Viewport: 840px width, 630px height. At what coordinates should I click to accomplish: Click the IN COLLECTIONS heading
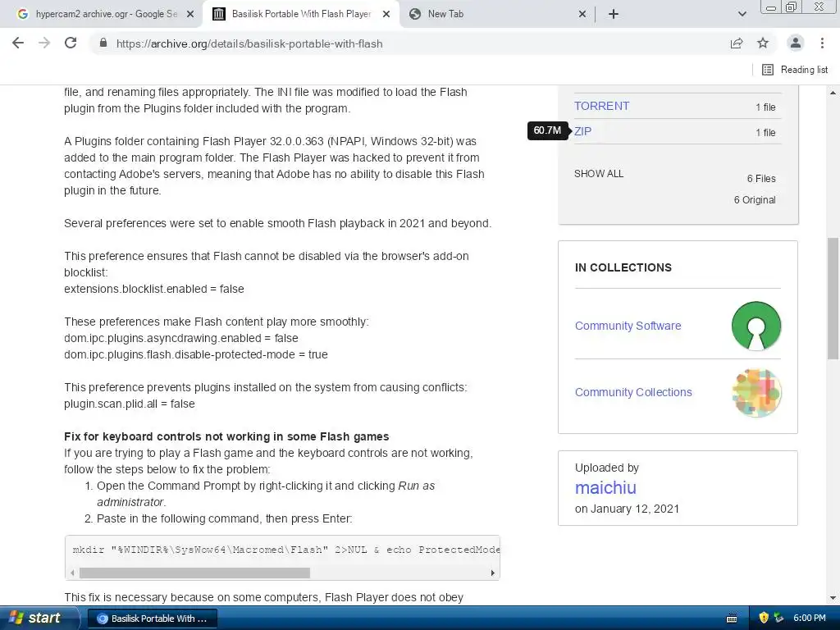tap(623, 267)
